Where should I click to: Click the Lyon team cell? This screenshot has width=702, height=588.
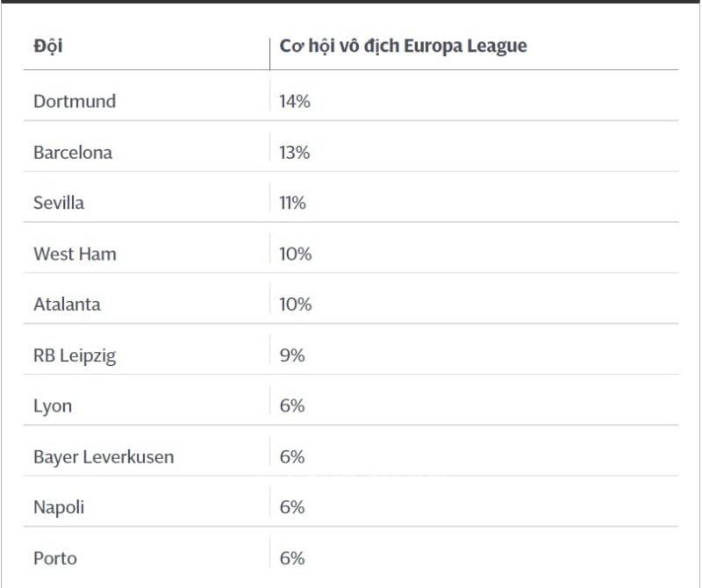coord(53,406)
